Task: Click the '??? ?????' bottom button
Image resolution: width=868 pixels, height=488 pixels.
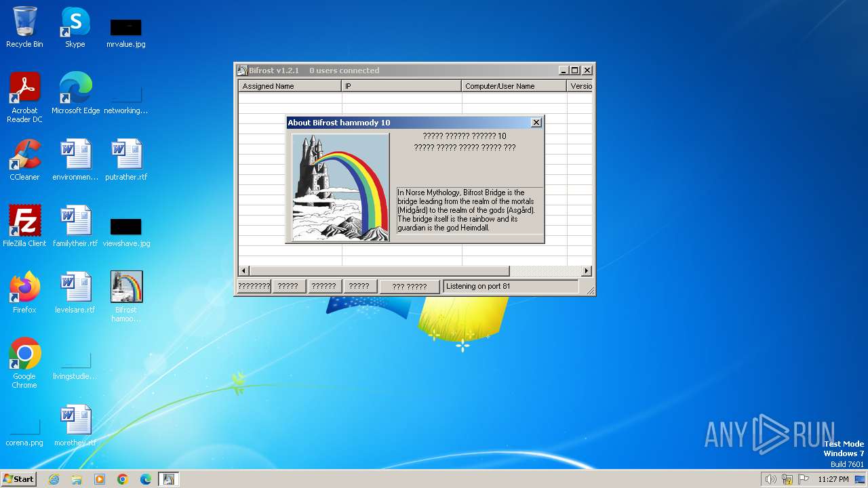Action: [410, 287]
